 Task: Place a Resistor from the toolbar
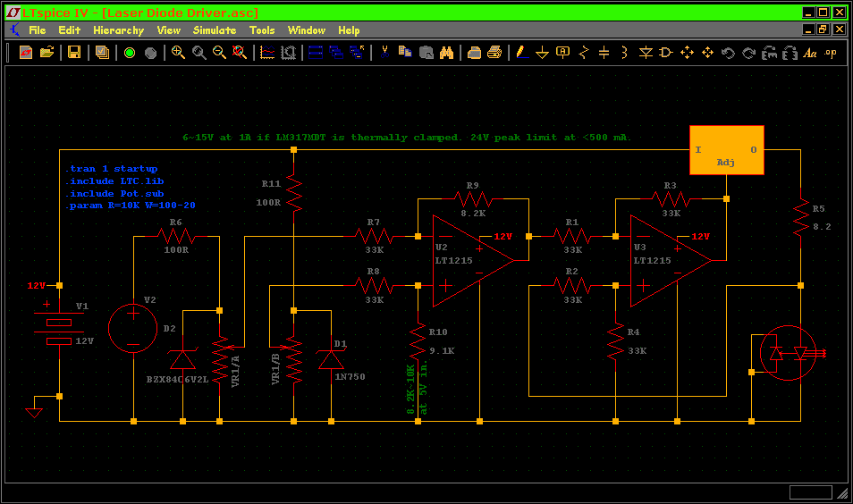click(x=584, y=52)
